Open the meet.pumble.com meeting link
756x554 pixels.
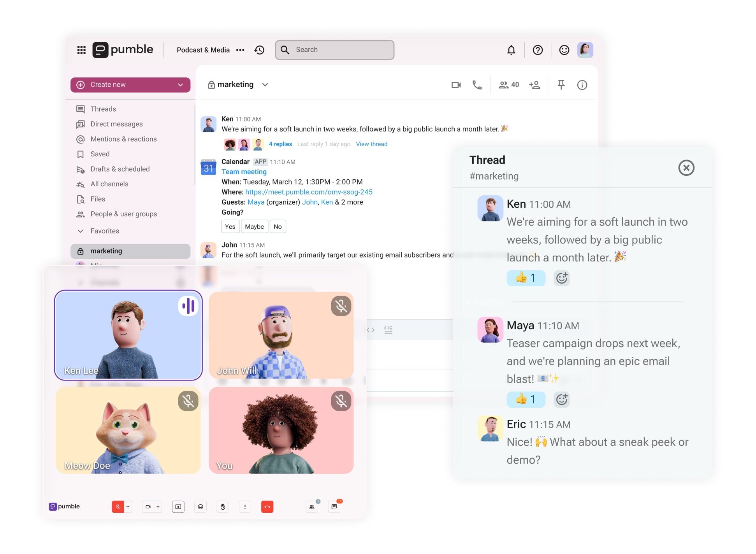(x=309, y=192)
